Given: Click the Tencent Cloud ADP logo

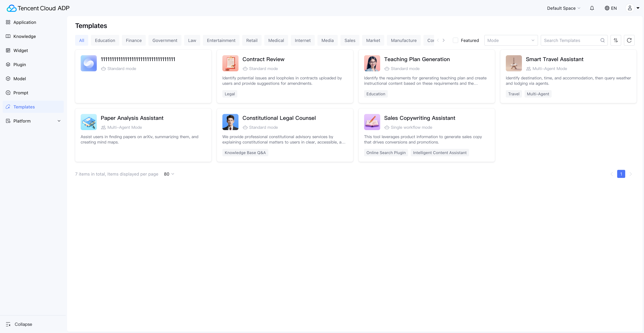Looking at the screenshot, I should pos(38,8).
